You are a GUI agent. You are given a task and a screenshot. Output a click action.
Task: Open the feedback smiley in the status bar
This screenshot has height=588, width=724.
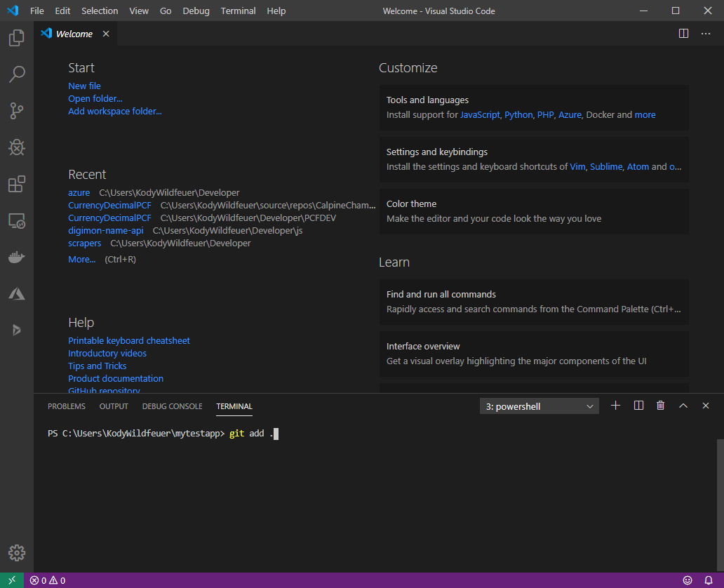[x=688, y=580]
